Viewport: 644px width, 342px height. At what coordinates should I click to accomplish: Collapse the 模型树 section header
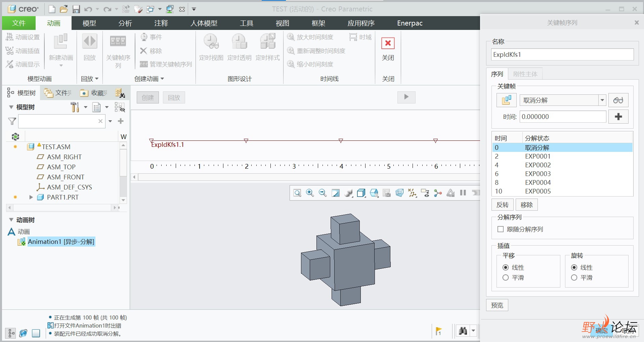click(11, 107)
